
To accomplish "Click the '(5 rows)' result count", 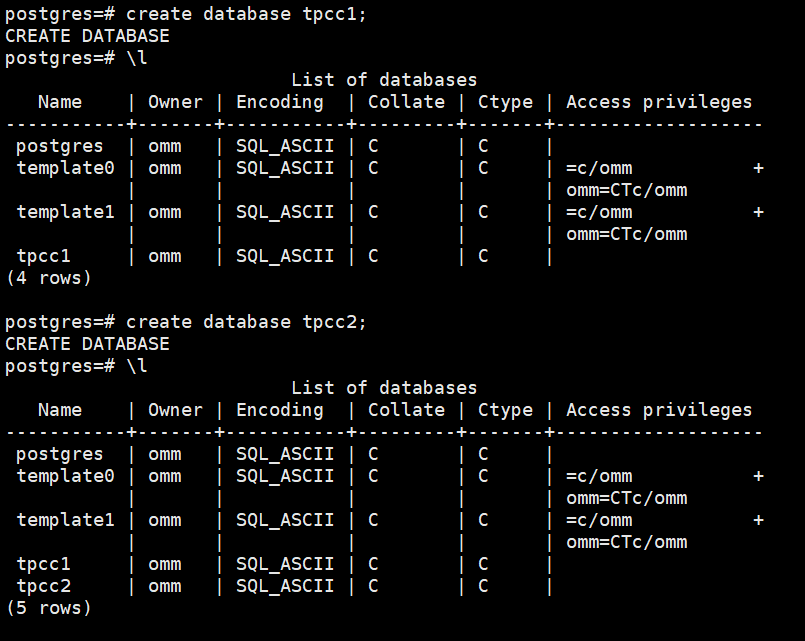I will click(x=49, y=608).
